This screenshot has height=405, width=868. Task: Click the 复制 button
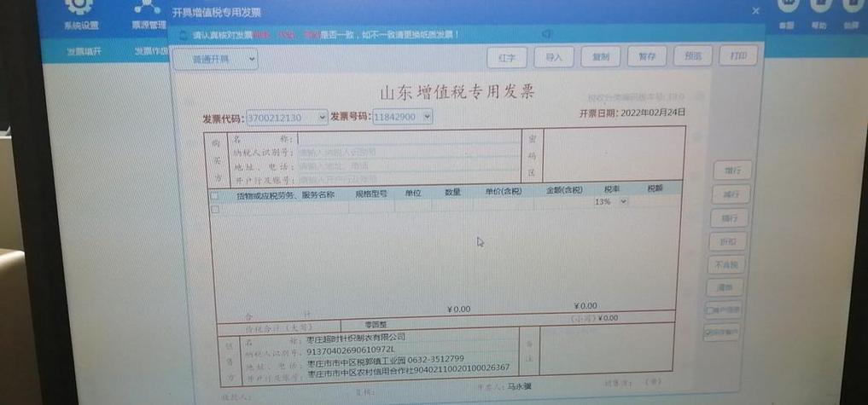tap(601, 56)
